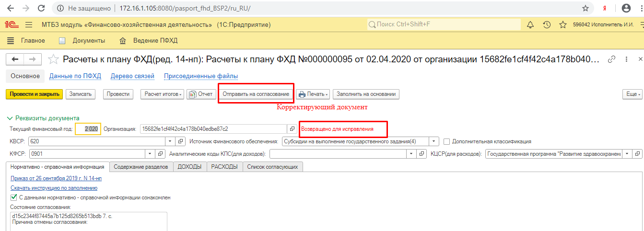The image size is (644, 231).
Task: Open analytic КПС codes form icon
Action: 422,154
